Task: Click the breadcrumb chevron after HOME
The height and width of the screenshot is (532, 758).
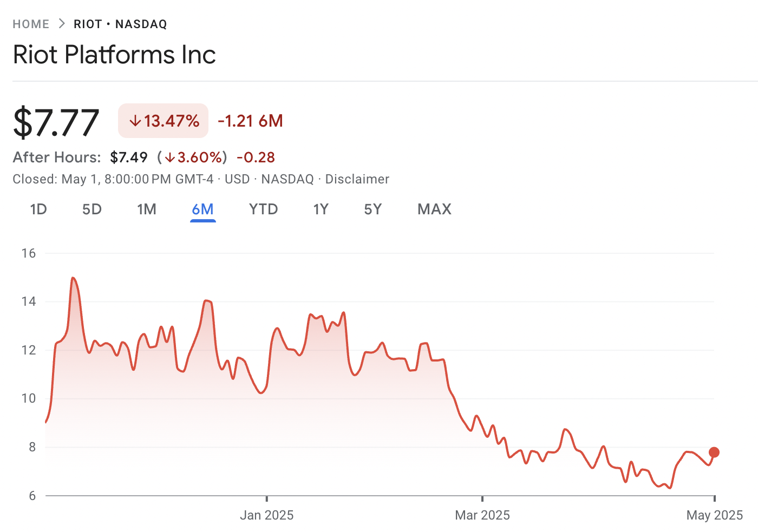Action: 62,24
